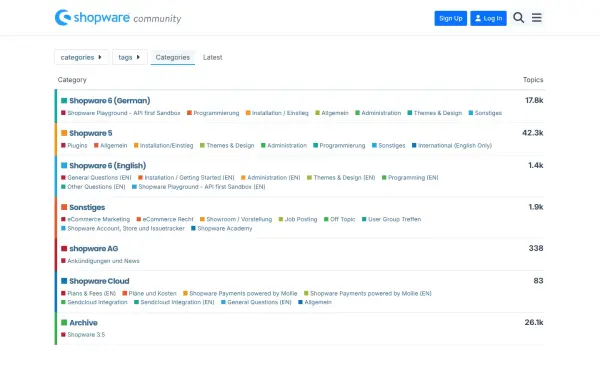Click the orange square beside Shopware 5
The width and height of the screenshot is (600, 375).
64,133
